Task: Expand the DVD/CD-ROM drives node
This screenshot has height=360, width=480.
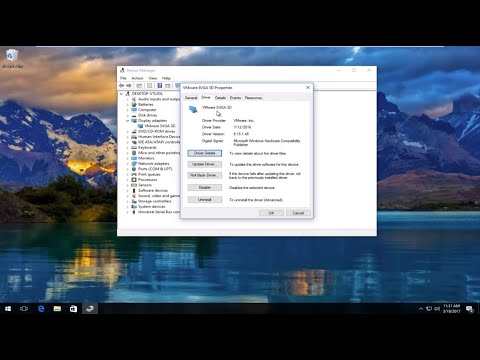Action: (x=127, y=131)
